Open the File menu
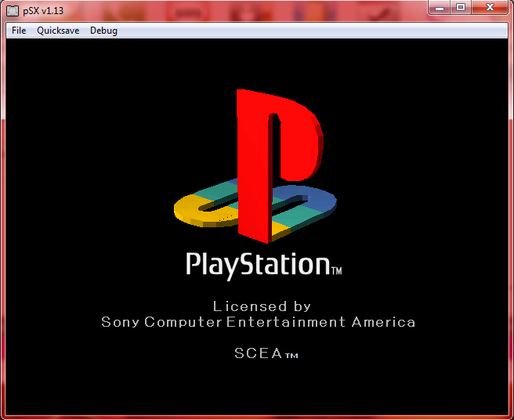Viewport: 514px width, 420px height. click(x=19, y=31)
